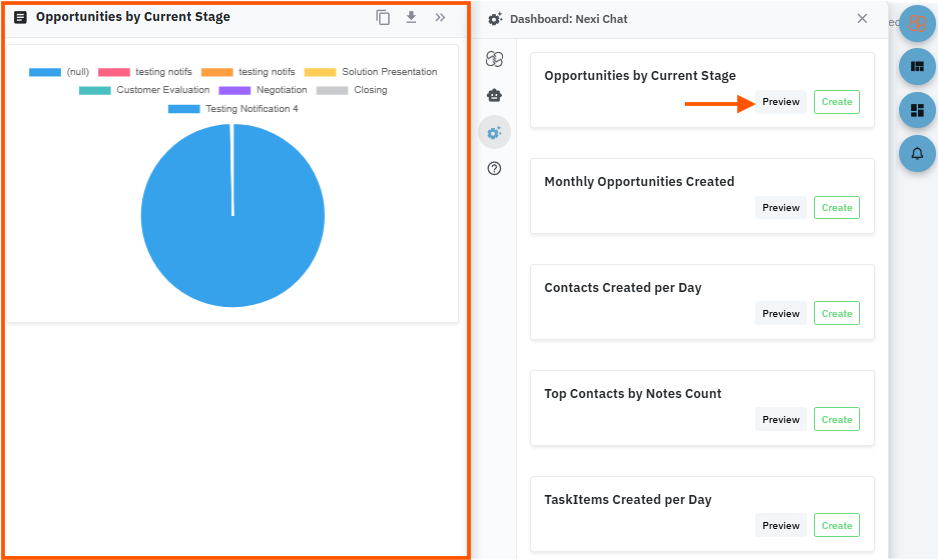Collapse the chart panel with double chevron
Screen dimensions: 938x560
[440, 17]
